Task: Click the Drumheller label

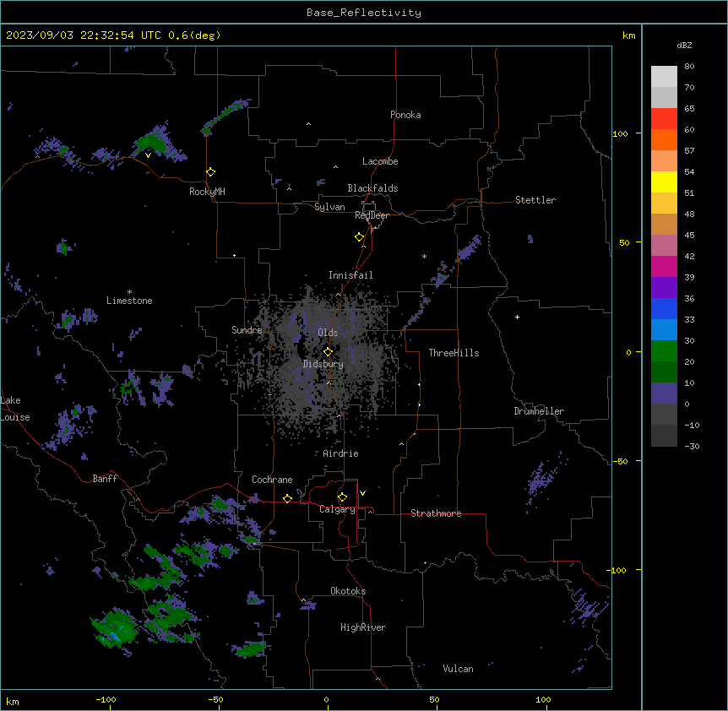Action: click(539, 411)
